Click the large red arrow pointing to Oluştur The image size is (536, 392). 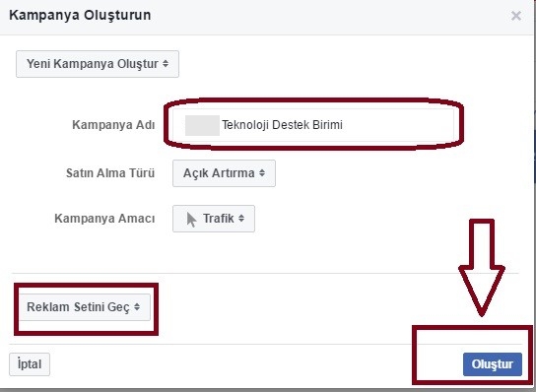click(x=482, y=268)
